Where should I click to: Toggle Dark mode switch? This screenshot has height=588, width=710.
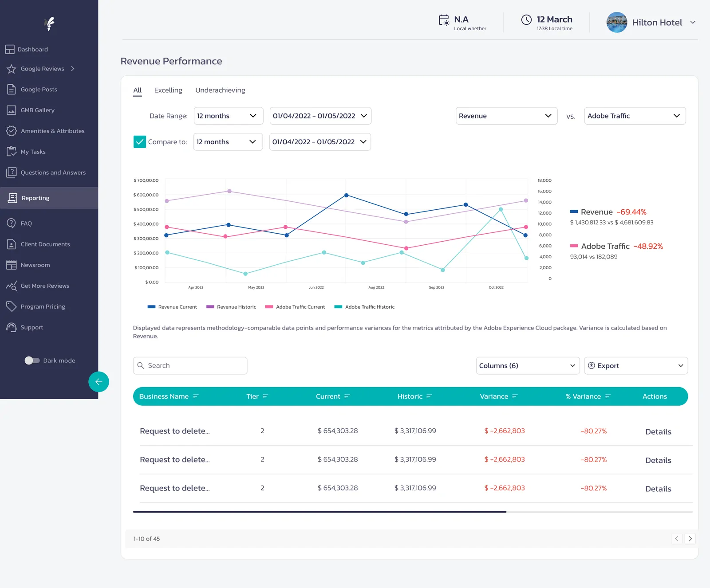point(32,361)
